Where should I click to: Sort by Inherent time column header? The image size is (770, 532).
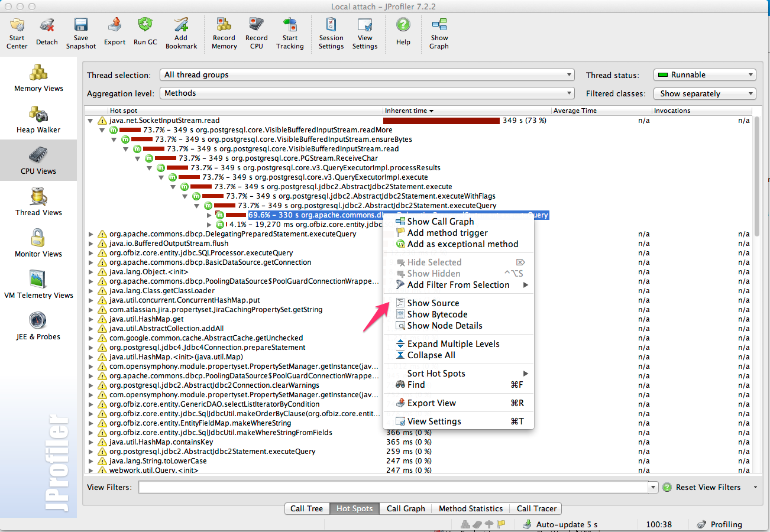click(x=467, y=111)
